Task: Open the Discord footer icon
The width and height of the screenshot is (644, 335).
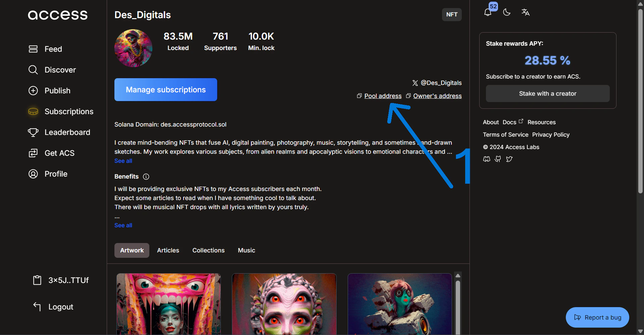Action: click(x=487, y=159)
